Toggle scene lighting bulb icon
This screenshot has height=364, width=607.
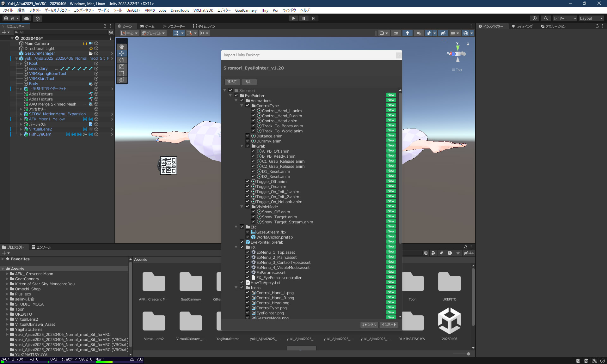(408, 33)
